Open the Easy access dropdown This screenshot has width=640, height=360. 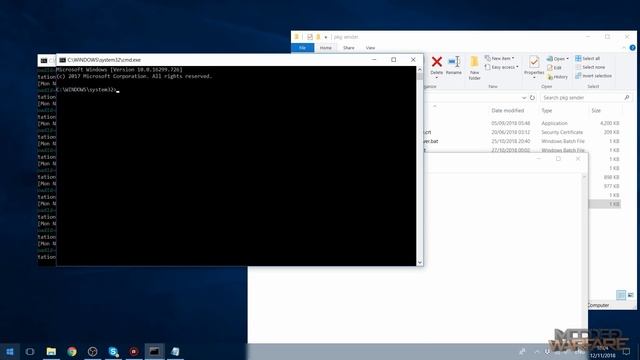coord(502,67)
